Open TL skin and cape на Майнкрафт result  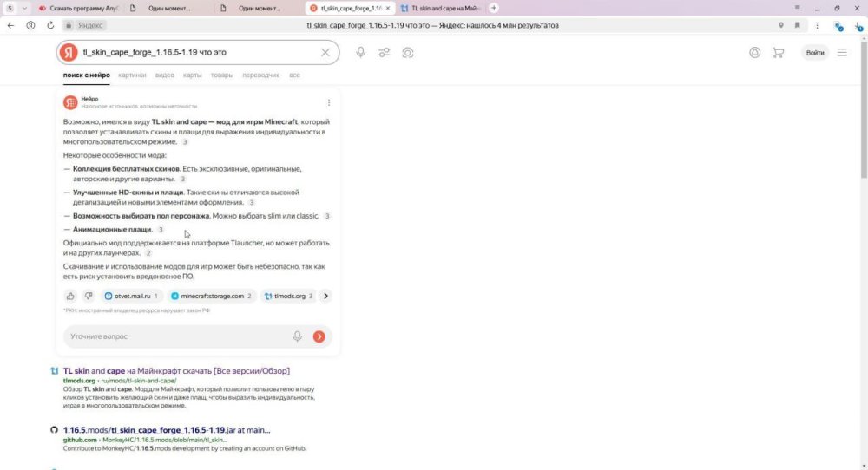176,371
